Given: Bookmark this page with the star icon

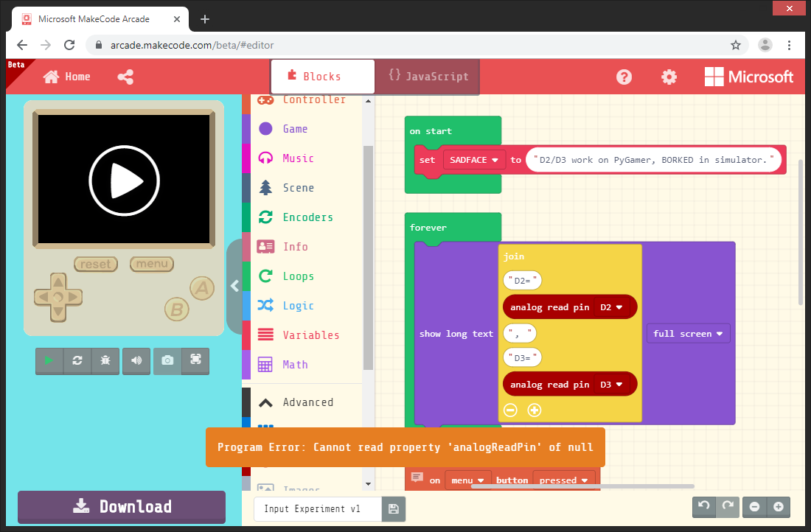Looking at the screenshot, I should coord(736,45).
